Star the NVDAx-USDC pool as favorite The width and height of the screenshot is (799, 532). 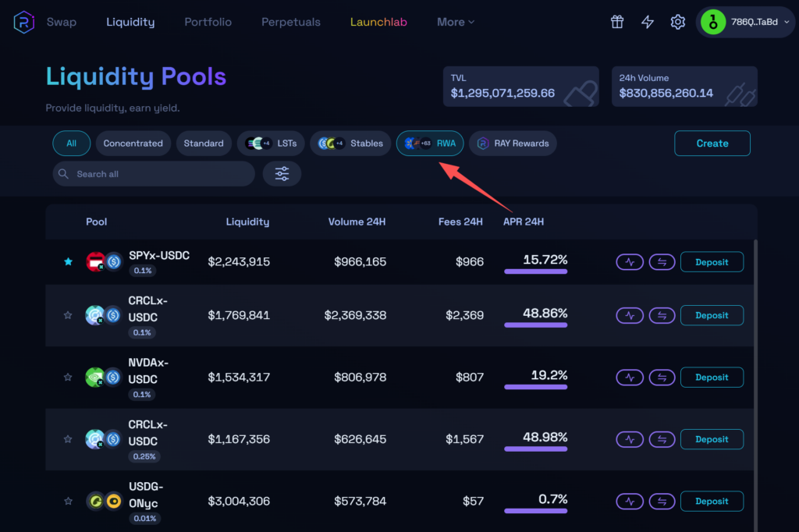tap(68, 378)
